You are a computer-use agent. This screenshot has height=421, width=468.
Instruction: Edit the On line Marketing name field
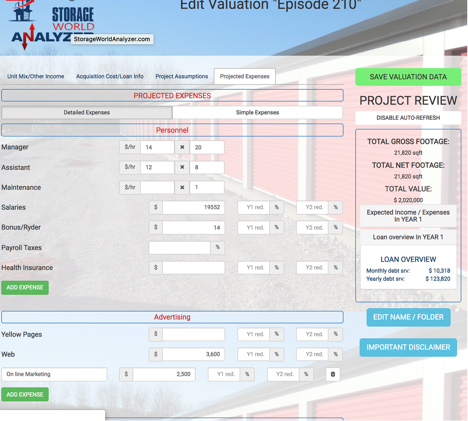[54, 374]
